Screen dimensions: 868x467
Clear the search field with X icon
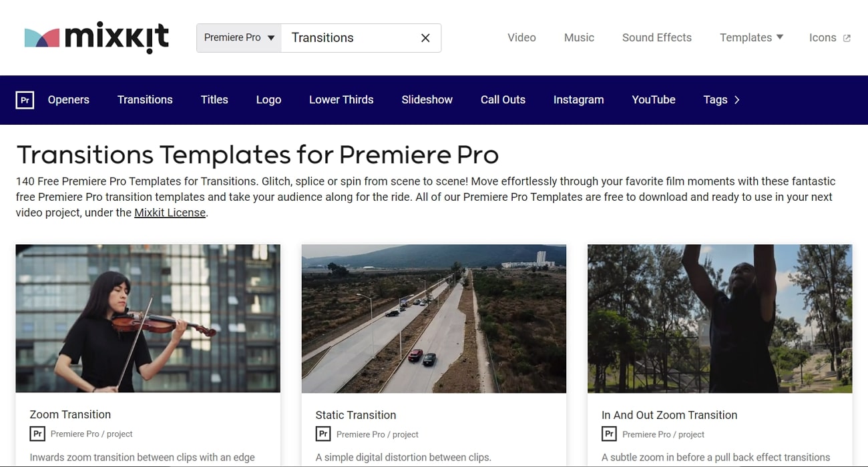425,38
